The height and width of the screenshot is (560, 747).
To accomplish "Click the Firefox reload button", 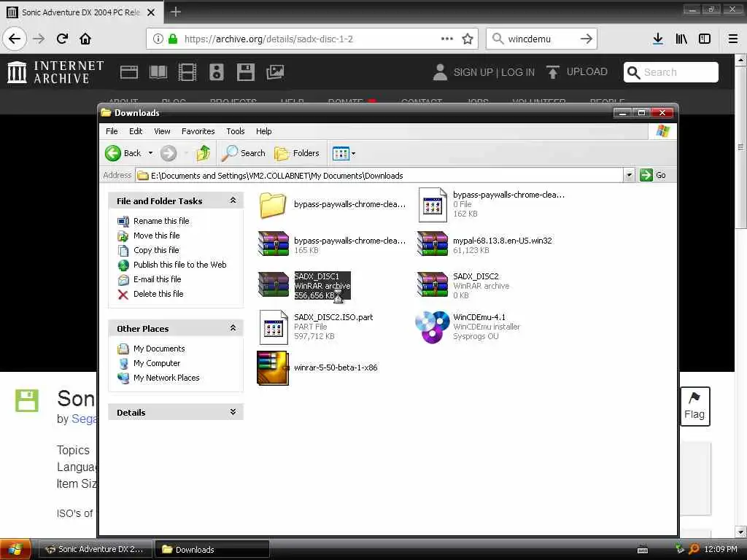I will 62,39.
